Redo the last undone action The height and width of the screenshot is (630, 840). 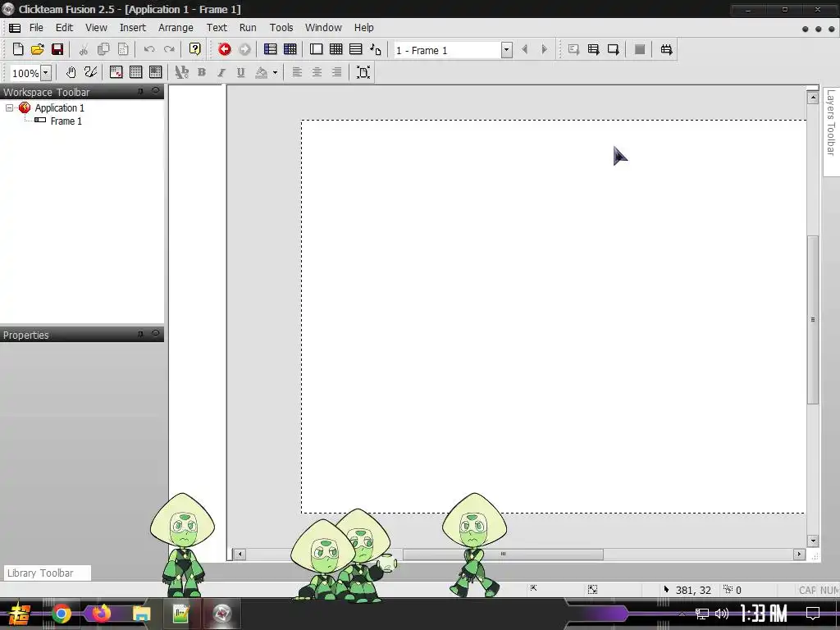(x=169, y=49)
